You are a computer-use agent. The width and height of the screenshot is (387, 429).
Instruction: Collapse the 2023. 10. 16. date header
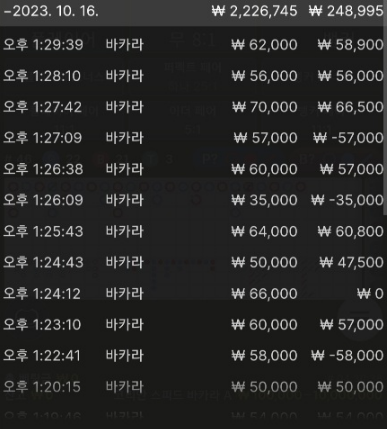pos(51,11)
